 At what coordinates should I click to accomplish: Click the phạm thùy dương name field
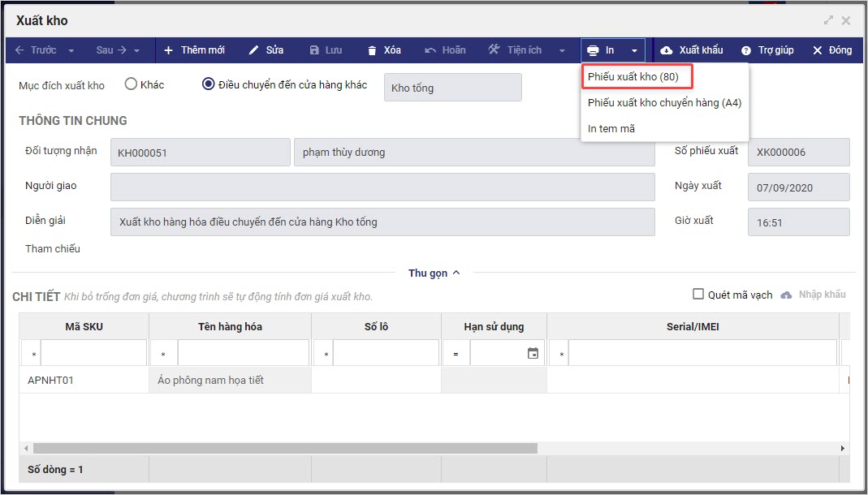pyautogui.click(x=474, y=152)
